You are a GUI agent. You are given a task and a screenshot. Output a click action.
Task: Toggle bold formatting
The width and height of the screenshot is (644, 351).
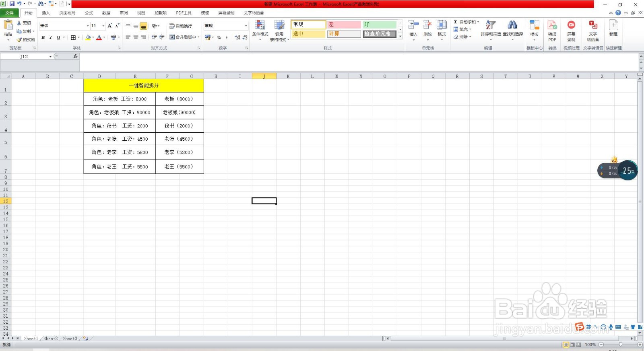click(x=43, y=37)
